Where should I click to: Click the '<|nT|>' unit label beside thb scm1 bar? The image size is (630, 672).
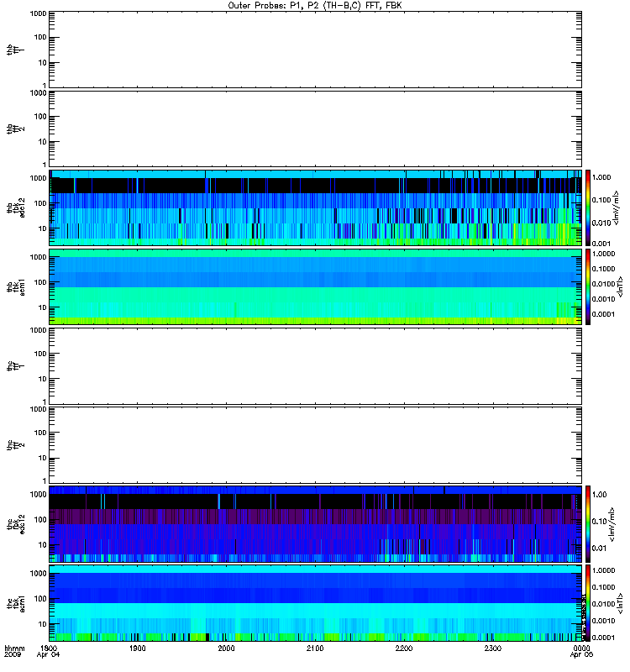pos(620,286)
